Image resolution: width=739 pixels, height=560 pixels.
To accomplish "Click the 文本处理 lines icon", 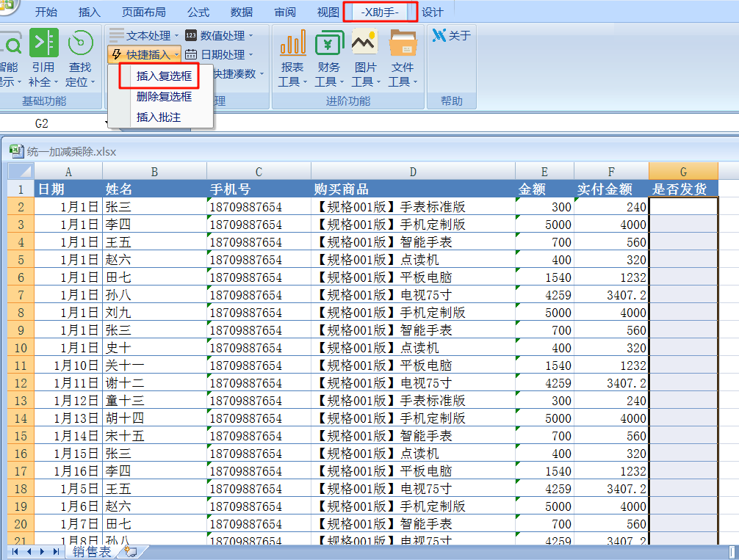I will (116, 34).
